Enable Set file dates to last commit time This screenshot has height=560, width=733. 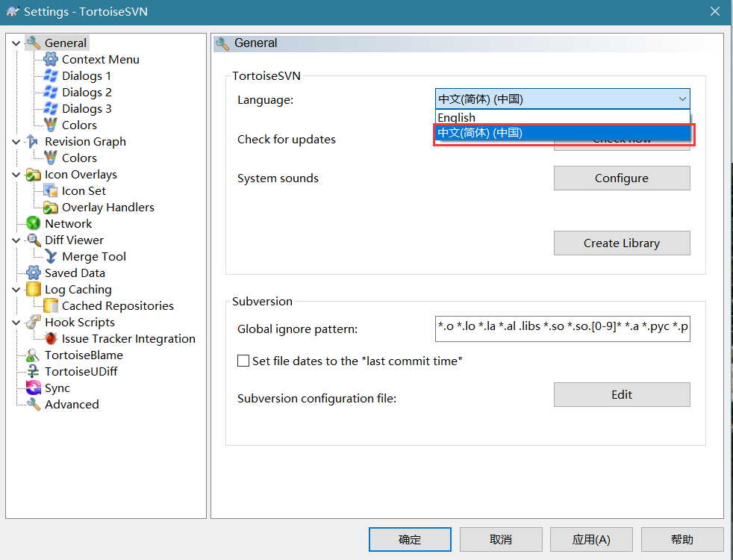tap(243, 361)
